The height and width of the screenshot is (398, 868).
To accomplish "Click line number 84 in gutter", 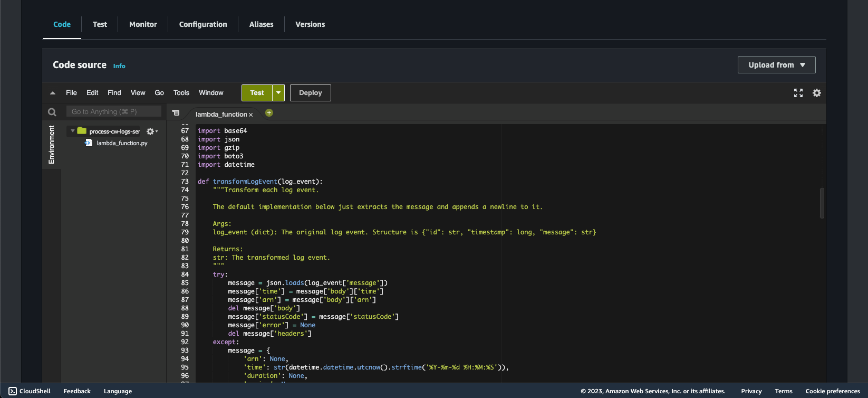I will click(x=185, y=274).
